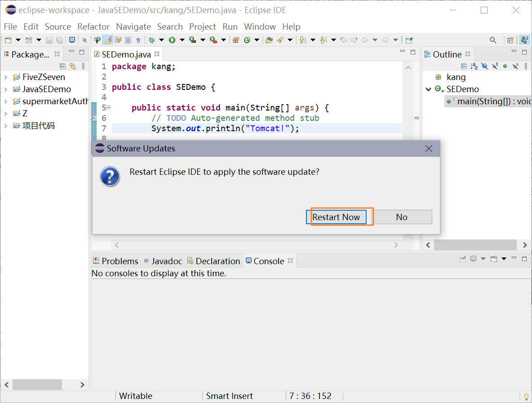Click the Package Explorer horizontal scrollbar
532x403 pixels.
37,385
